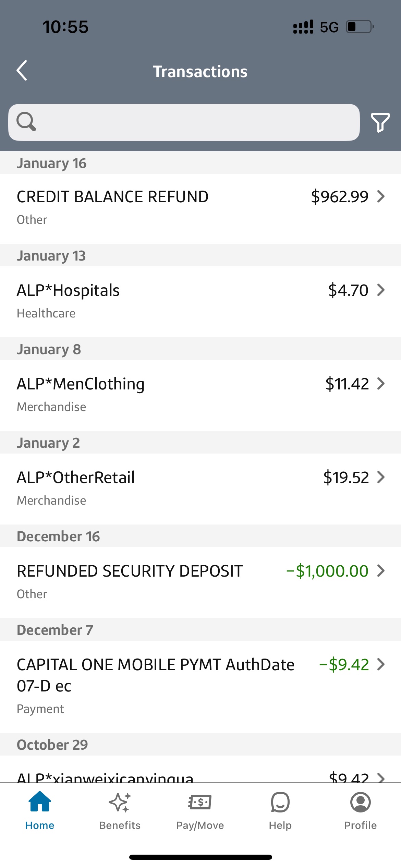Open ALP*MenClothing transaction details

(x=200, y=395)
